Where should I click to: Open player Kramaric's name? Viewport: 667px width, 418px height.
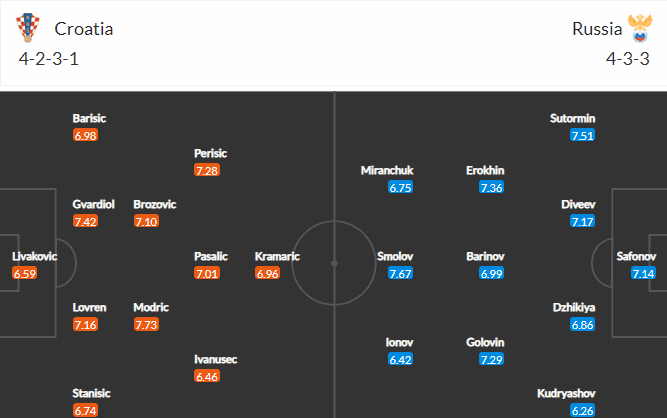pos(277,256)
